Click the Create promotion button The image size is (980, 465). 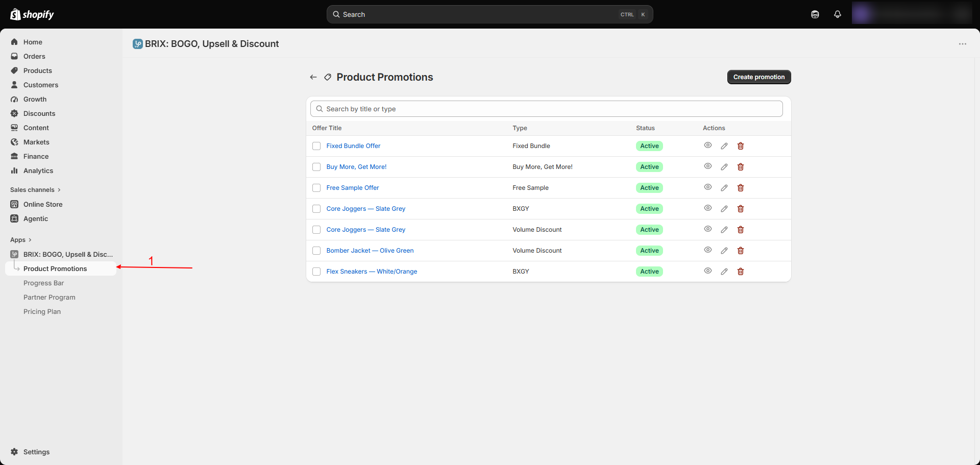click(759, 77)
